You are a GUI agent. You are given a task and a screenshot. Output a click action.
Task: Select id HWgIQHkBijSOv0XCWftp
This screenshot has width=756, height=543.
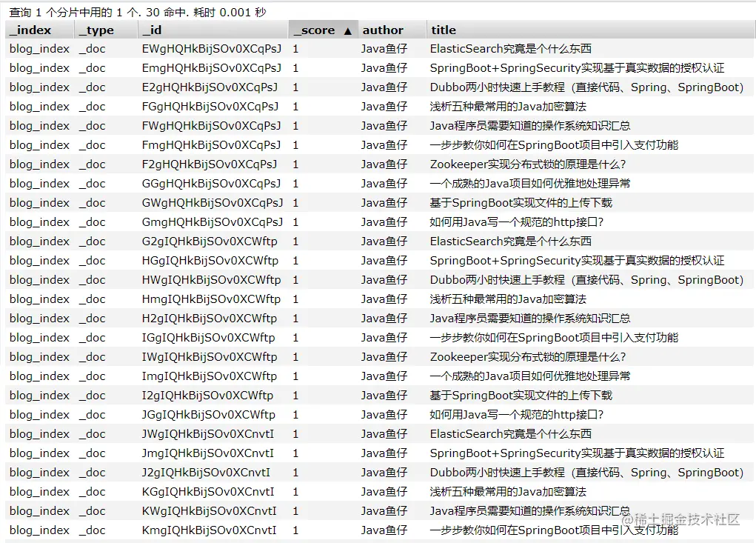[x=211, y=280]
